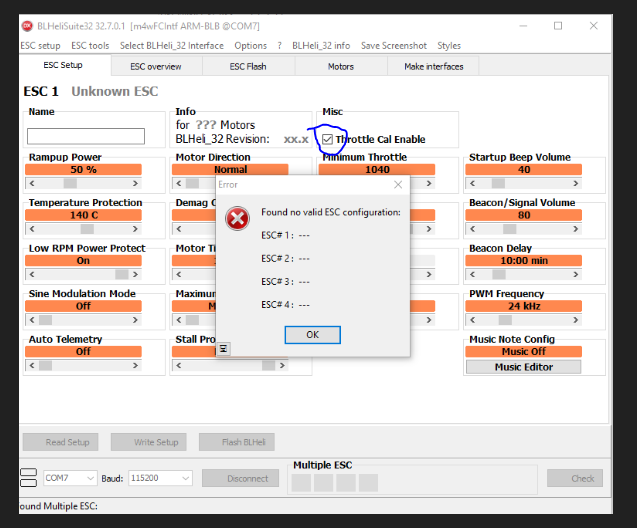Close the Error dialog with X
The height and width of the screenshot is (528, 637).
(x=398, y=185)
